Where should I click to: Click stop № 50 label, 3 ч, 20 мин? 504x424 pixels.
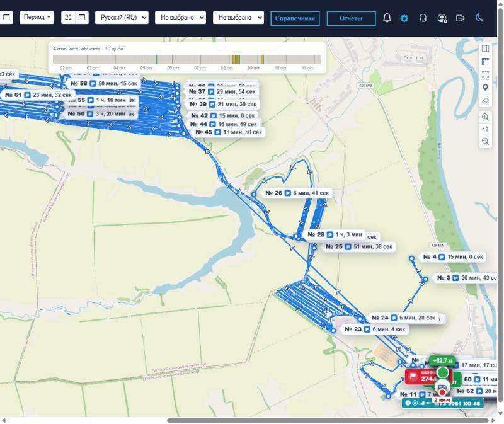click(96, 114)
